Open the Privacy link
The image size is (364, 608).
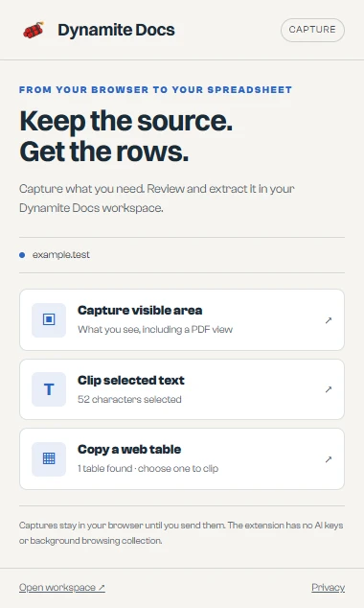tap(328, 588)
